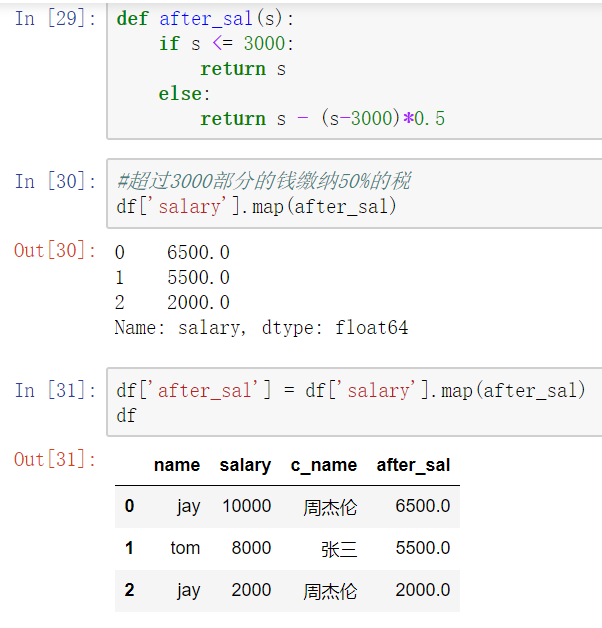602x628 pixels.
Task: Click 'jay' in table row 2
Action: [x=189, y=591]
